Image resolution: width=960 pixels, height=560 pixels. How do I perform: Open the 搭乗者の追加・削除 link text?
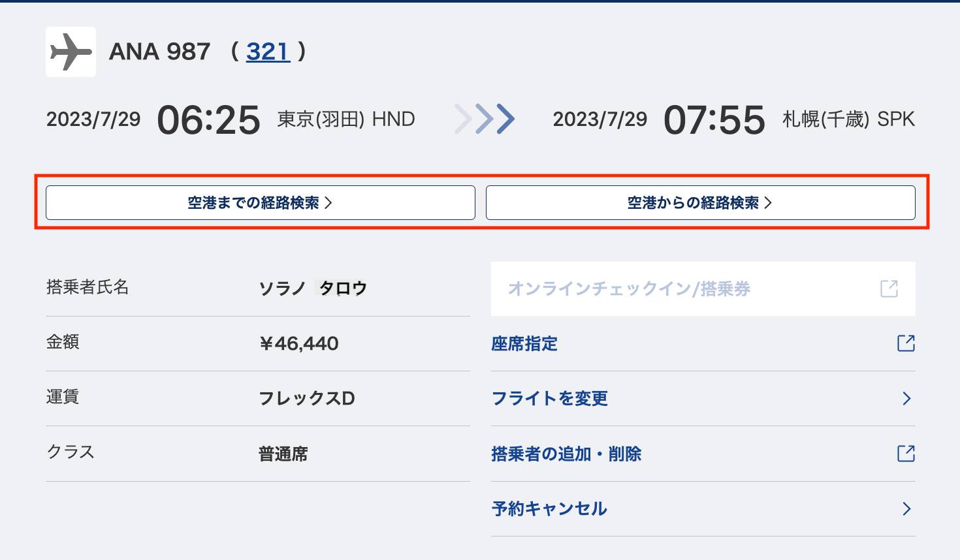pyautogui.click(x=566, y=454)
